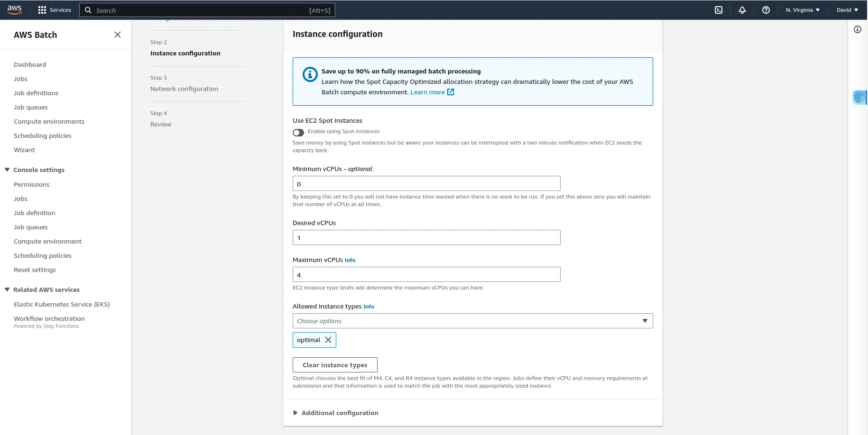Click the Learn more link
This screenshot has width=868, height=435.
pos(428,92)
